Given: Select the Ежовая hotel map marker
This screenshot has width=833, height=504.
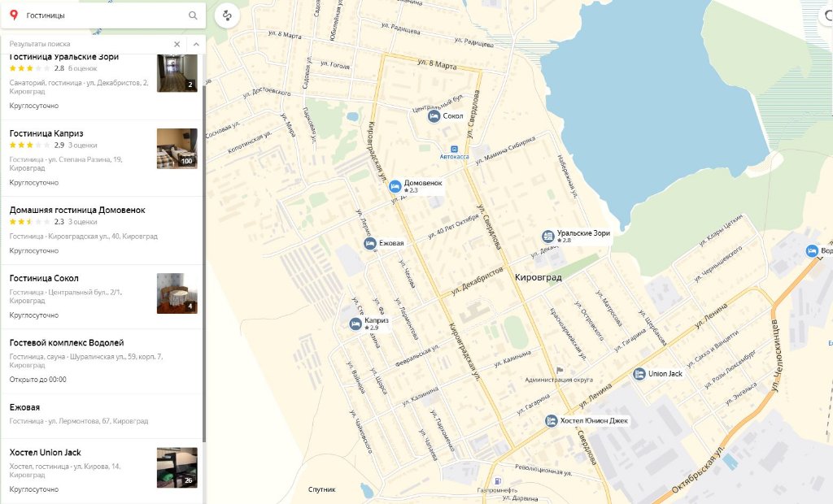Looking at the screenshot, I should (x=369, y=243).
